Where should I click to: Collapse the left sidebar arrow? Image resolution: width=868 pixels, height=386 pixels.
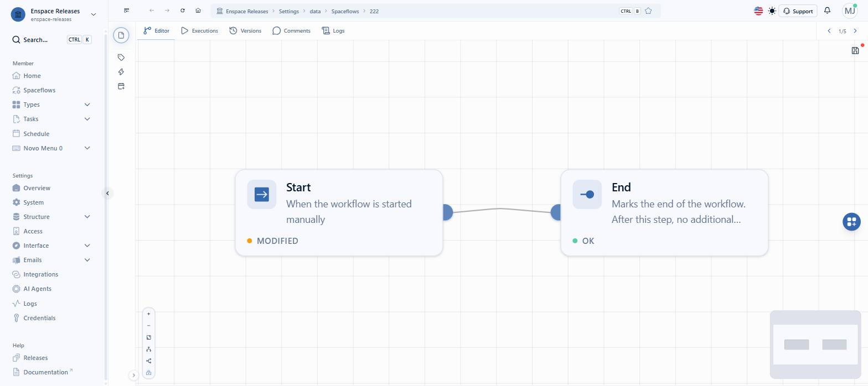tap(107, 193)
